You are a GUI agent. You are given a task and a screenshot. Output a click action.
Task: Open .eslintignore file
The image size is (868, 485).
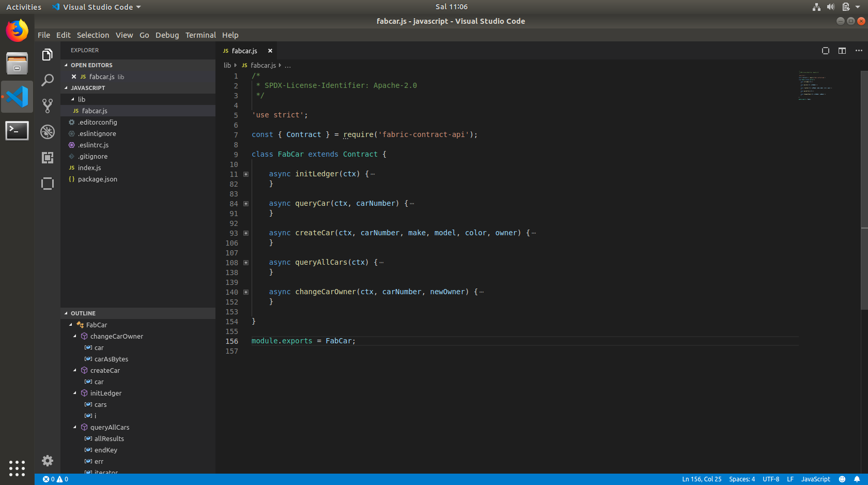pyautogui.click(x=138, y=133)
